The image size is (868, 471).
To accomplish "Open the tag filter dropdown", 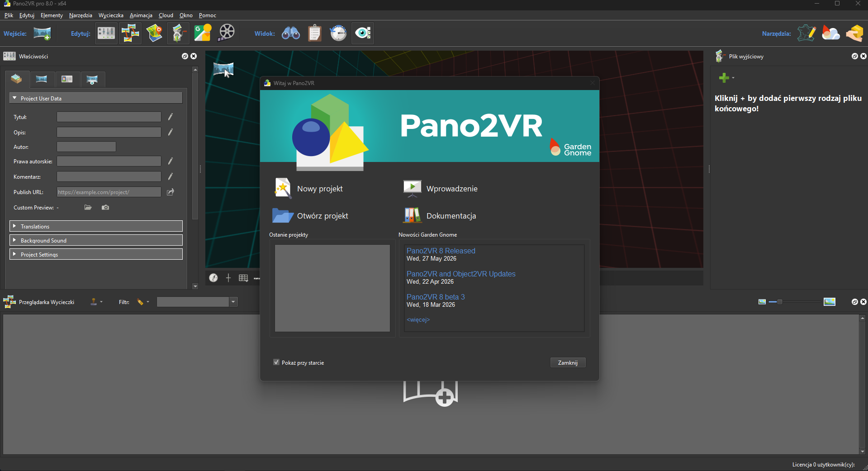I will pos(143,302).
